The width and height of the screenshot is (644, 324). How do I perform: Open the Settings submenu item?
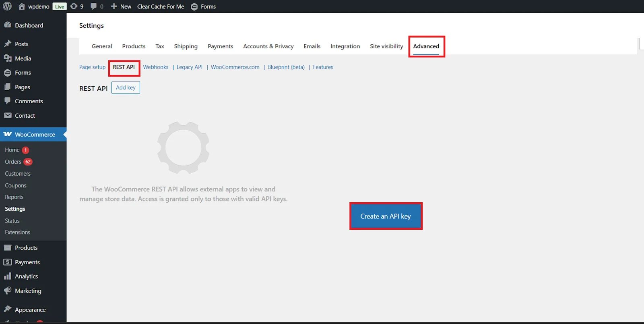[x=15, y=209]
